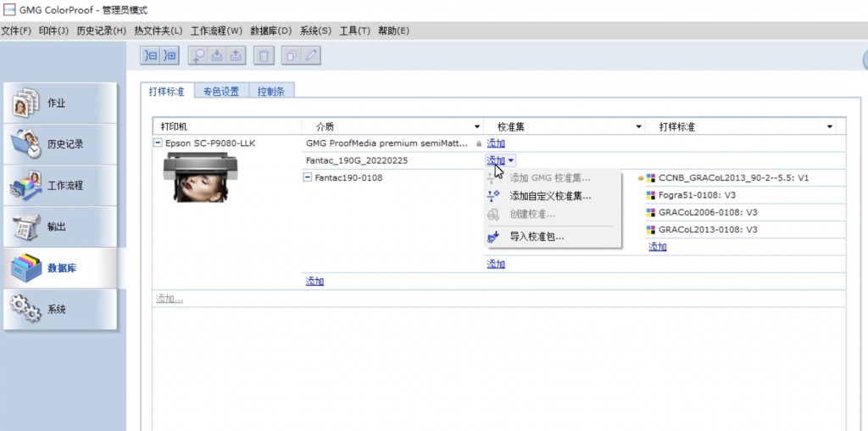Click the trash bin delete icon
Image resolution: width=868 pixels, height=431 pixels.
264,55
